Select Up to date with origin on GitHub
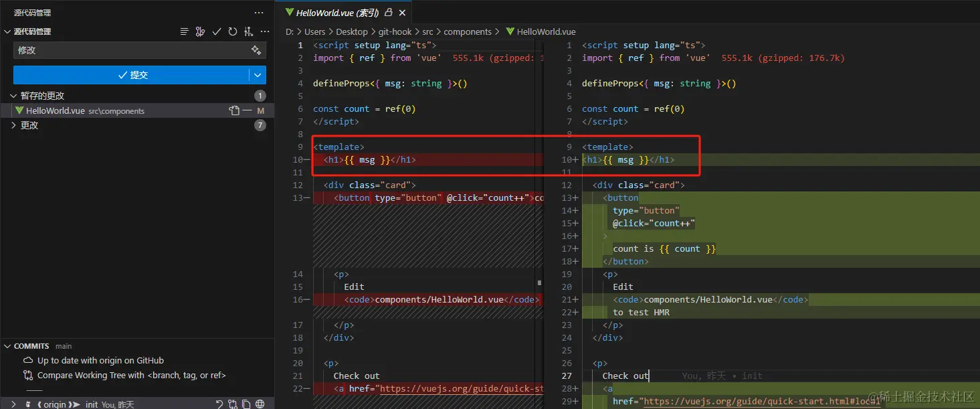The width and height of the screenshot is (980, 409). (100, 361)
